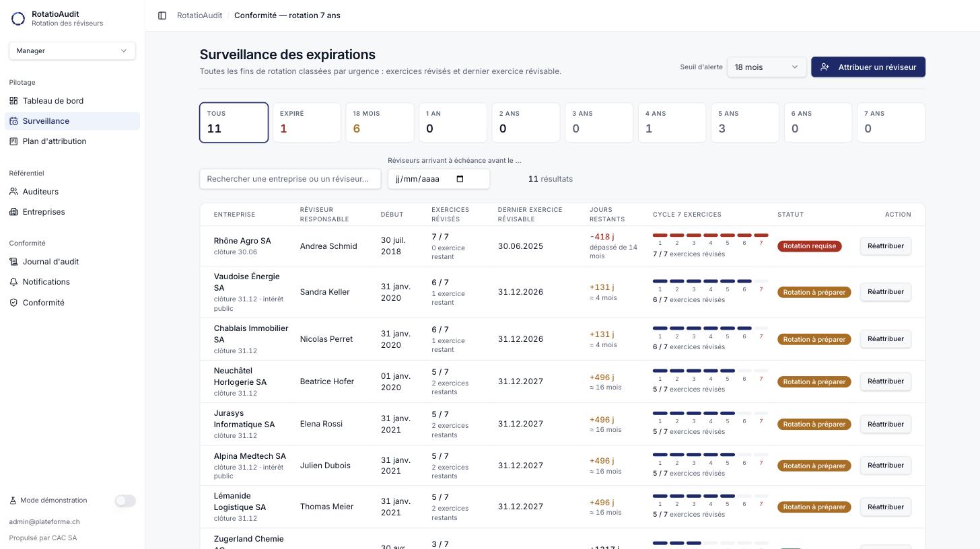The image size is (980, 549).
Task: Filter by 6 ans card
Action: [818, 122]
